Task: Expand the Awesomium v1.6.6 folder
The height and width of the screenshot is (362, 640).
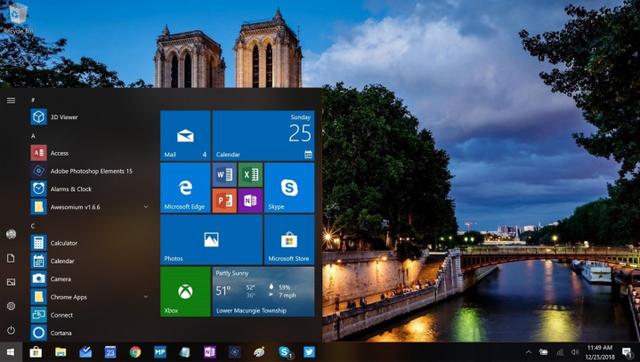Action: [x=146, y=207]
